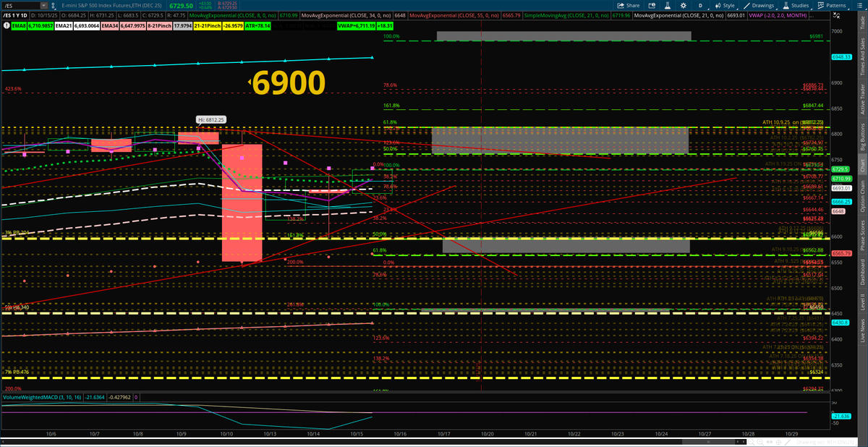Click the flask icon in top toolbar
Image resolution: width=868 pixels, height=447 pixels.
point(668,5)
